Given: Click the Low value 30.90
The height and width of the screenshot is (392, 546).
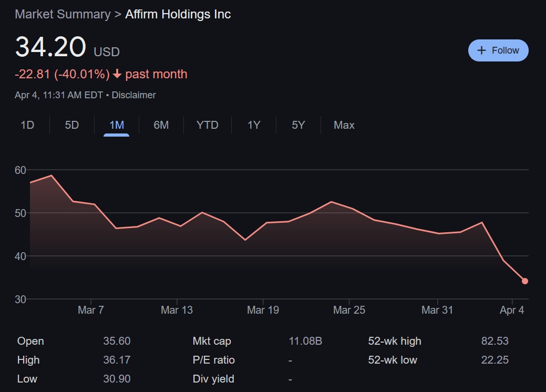Looking at the screenshot, I should [x=117, y=379].
